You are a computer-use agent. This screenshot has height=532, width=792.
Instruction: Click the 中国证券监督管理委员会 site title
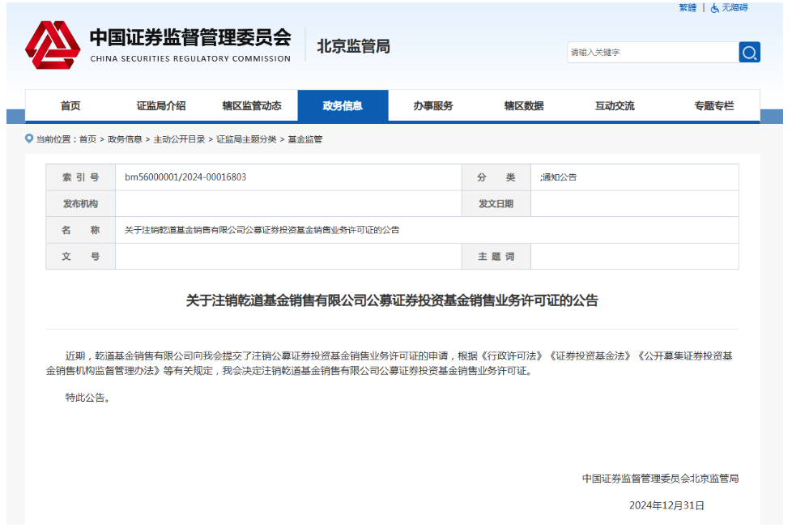[190, 38]
